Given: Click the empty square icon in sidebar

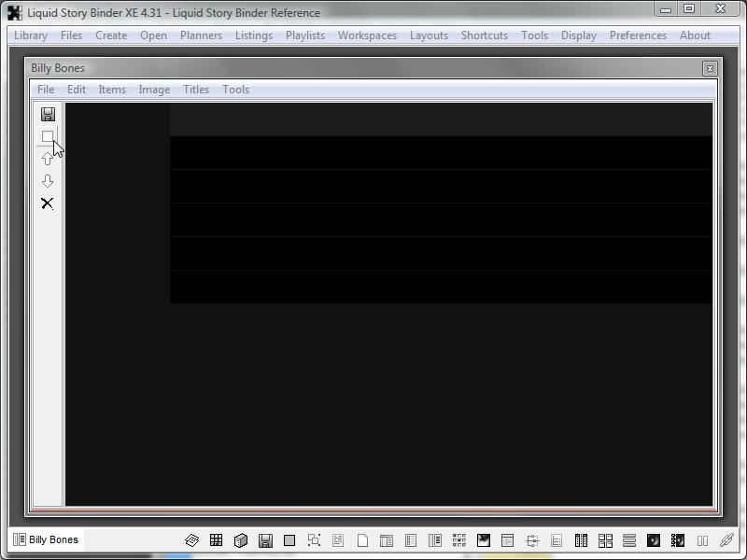Looking at the screenshot, I should pos(48,136).
